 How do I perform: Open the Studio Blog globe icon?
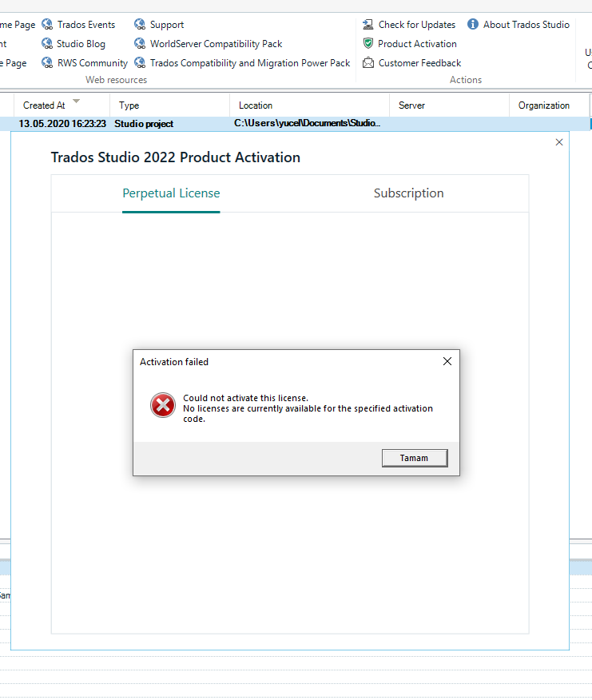47,43
